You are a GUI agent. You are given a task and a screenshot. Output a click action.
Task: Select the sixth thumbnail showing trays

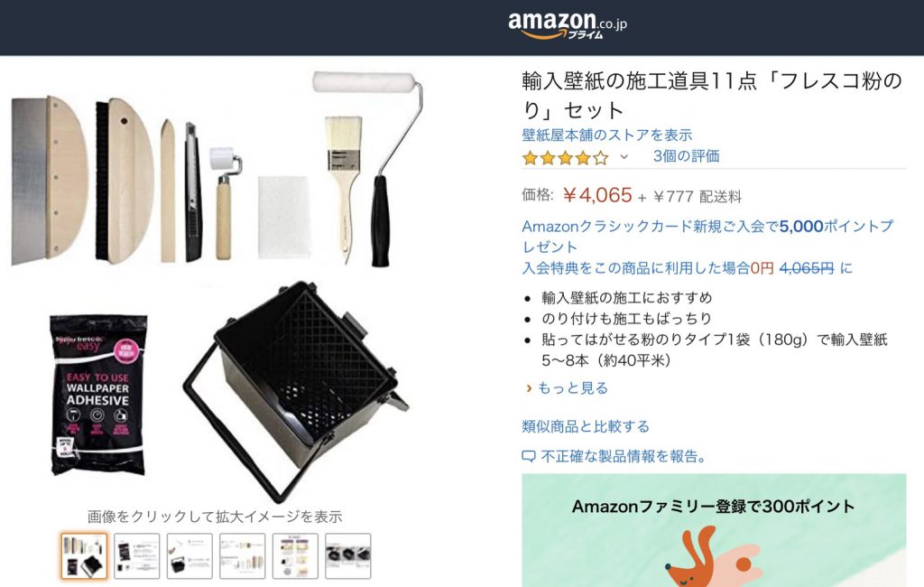point(348,556)
